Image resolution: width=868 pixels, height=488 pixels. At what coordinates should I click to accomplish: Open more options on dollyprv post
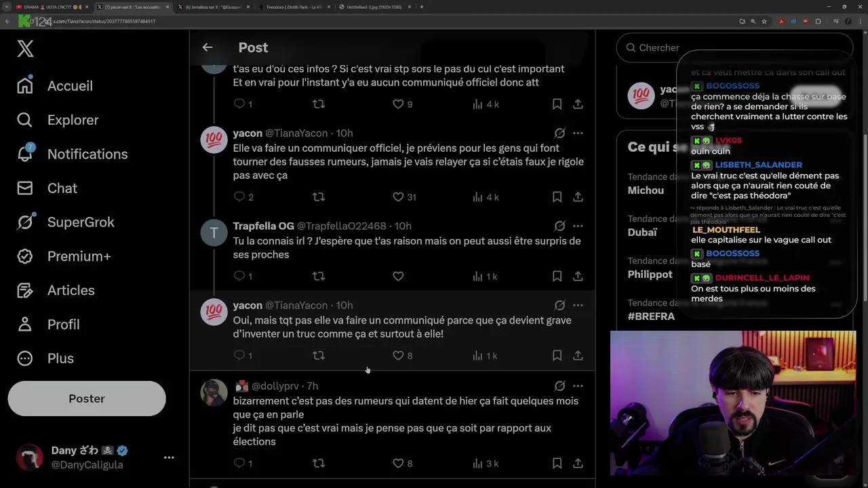pos(578,386)
